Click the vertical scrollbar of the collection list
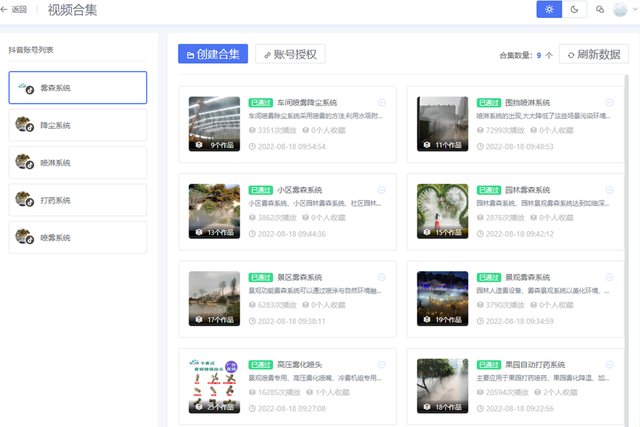Viewport: 640px width, 427px height. click(626, 251)
